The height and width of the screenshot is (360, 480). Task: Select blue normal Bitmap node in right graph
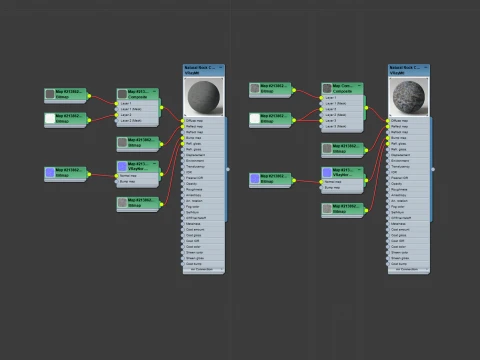tap(270, 179)
